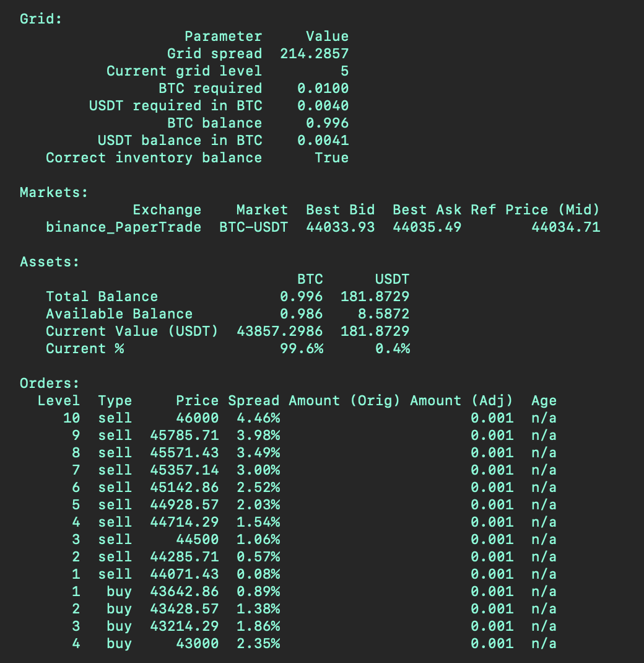The width and height of the screenshot is (644, 663).
Task: Click the Best Bid price 44033.93
Action: [340, 227]
